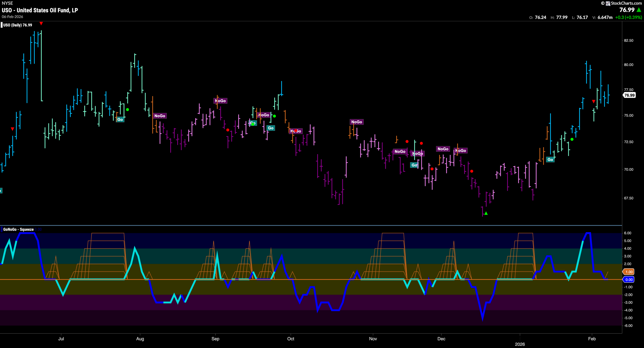Click the 67.50 price axis label
Screen dimensions: 644x348
629,198
